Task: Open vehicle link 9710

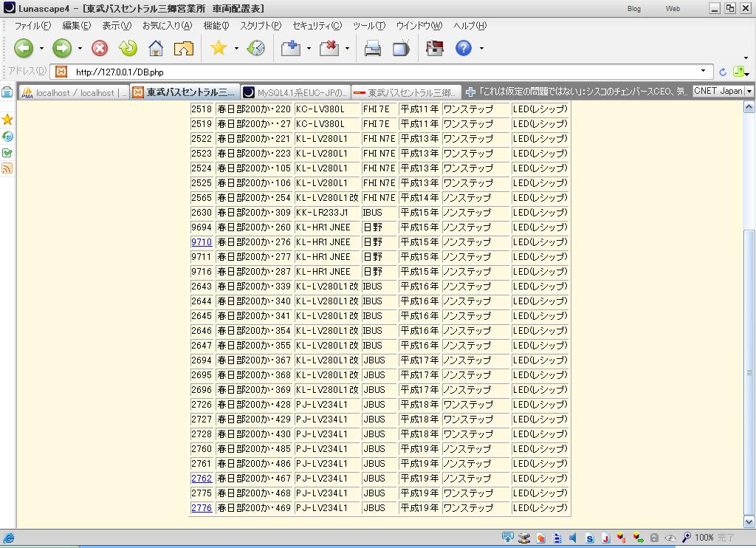Action: tap(201, 242)
